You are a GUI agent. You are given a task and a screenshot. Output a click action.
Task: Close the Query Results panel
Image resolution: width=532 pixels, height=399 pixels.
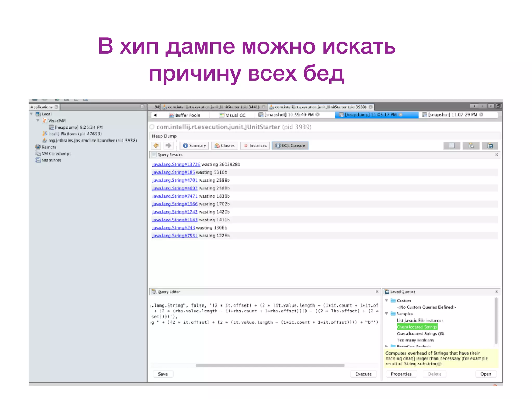pyautogui.click(x=496, y=155)
